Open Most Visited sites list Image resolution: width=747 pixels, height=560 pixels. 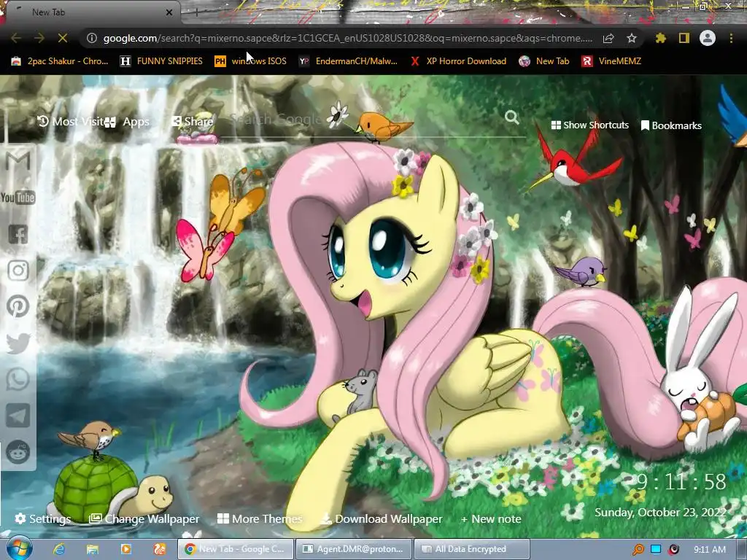pyautogui.click(x=70, y=122)
